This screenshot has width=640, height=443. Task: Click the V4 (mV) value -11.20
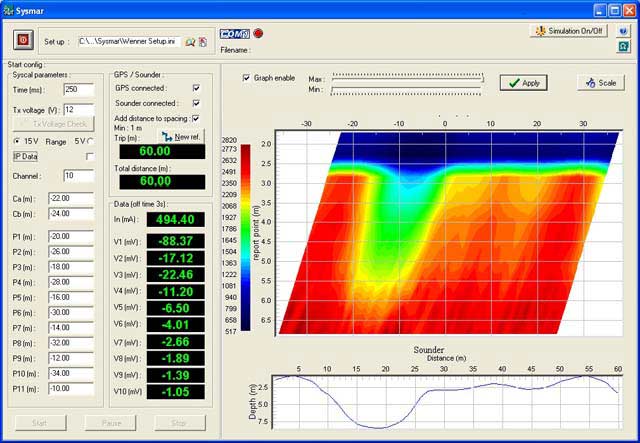click(x=176, y=292)
